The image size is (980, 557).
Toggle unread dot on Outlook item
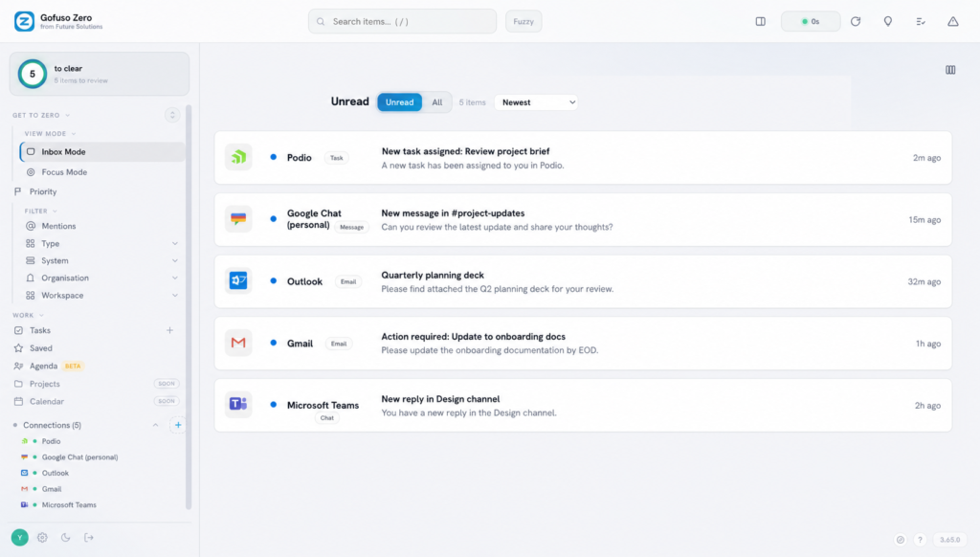pyautogui.click(x=273, y=280)
